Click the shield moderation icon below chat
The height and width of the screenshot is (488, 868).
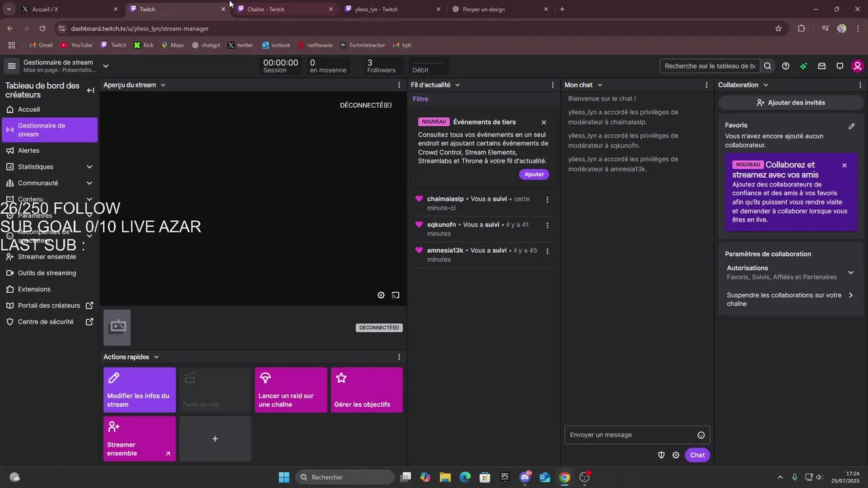coord(661,455)
